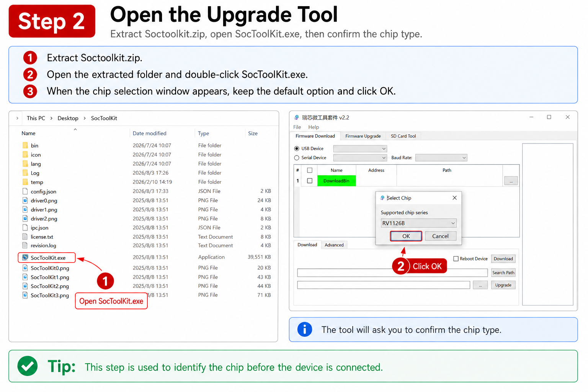Expand the chevron after This PC
This screenshot has height=392, width=588.
coord(51,118)
